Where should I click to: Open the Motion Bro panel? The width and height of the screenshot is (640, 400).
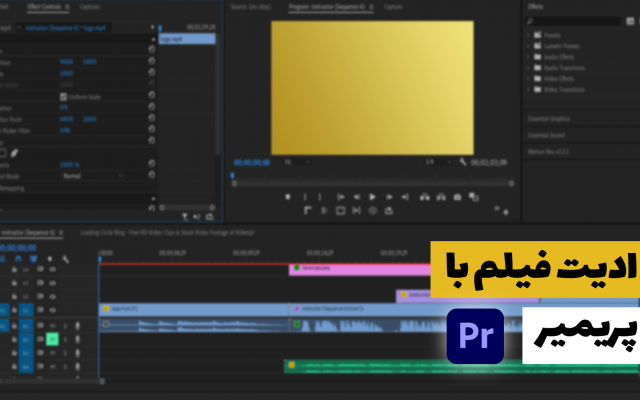548,151
